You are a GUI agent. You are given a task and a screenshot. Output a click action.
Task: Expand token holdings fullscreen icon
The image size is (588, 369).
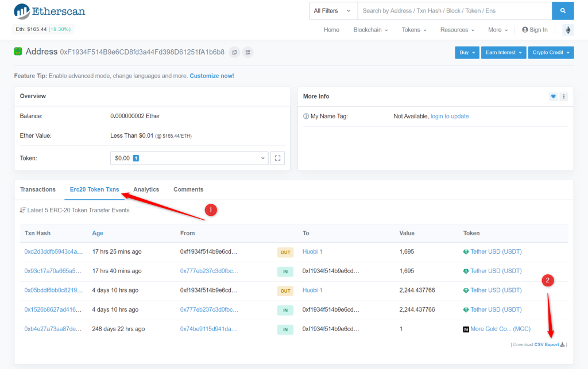pos(277,158)
